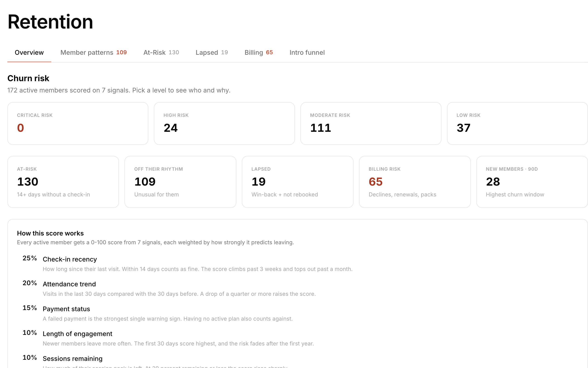The width and height of the screenshot is (588, 368).
Task: Click 'Win-back + not rebooked' caption
Action: point(285,195)
